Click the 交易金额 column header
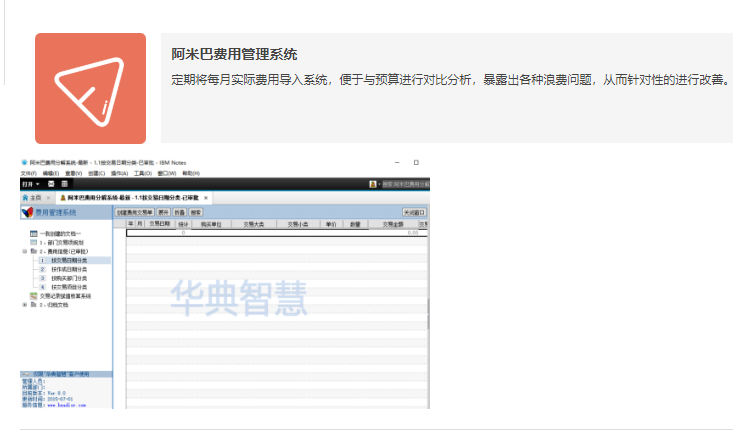 [x=393, y=224]
